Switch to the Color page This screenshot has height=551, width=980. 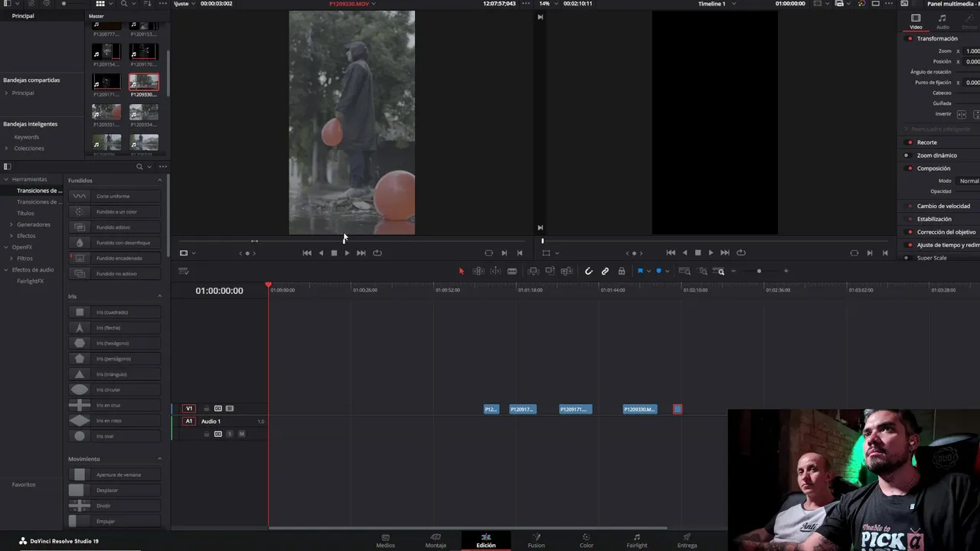[x=586, y=540]
